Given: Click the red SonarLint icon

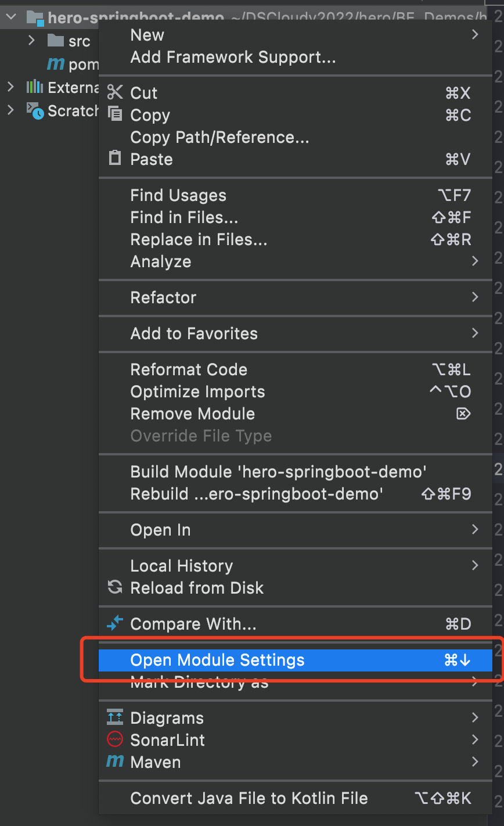Looking at the screenshot, I should coord(115,739).
